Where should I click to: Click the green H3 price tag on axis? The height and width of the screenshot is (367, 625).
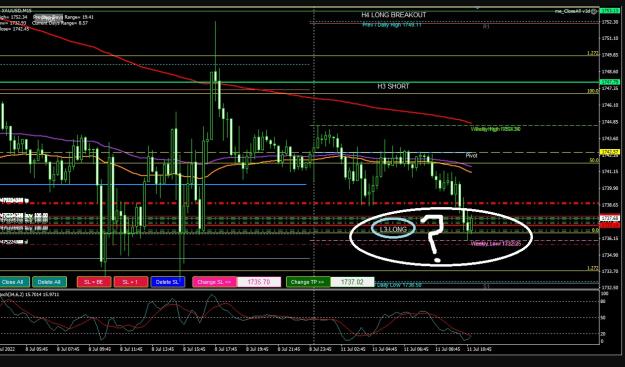[609, 82]
